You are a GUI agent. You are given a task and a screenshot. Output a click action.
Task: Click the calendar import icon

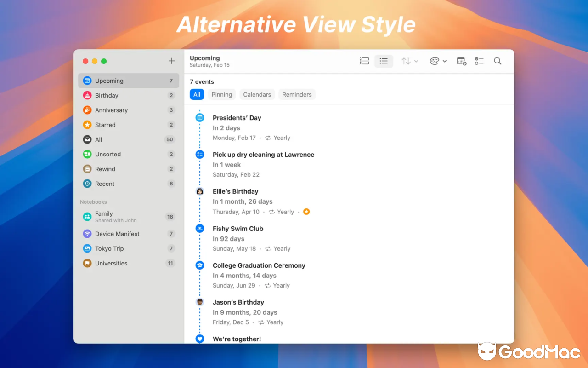pyautogui.click(x=461, y=61)
